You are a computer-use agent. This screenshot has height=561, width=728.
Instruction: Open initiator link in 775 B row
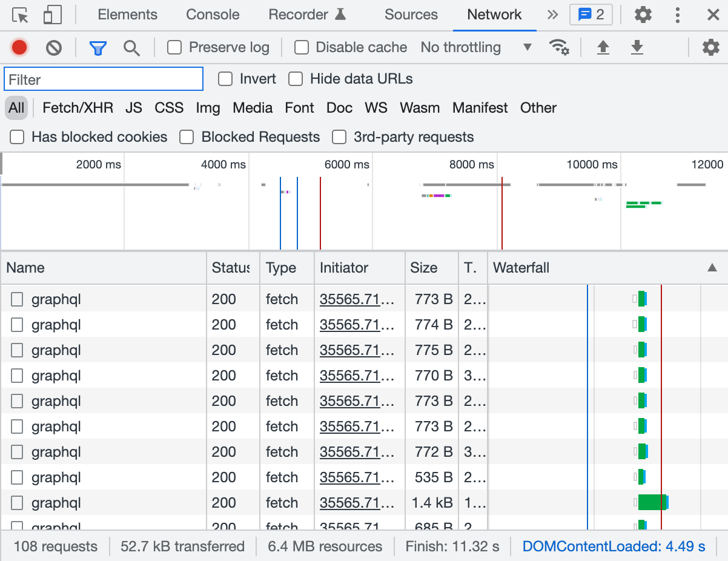click(357, 350)
